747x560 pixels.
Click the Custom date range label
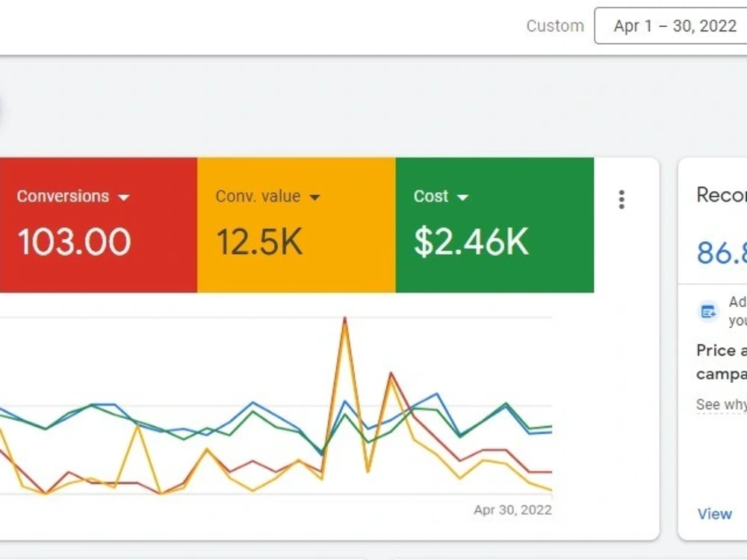[555, 25]
